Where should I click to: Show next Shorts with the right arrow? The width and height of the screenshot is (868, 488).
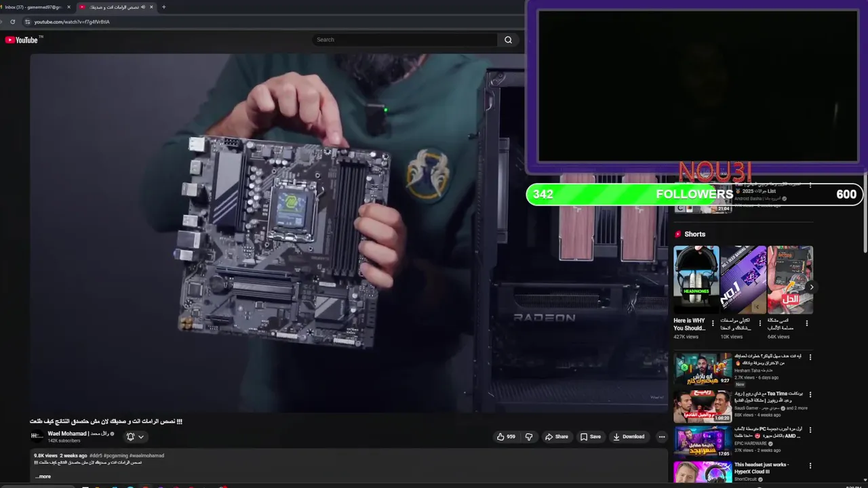(x=811, y=287)
